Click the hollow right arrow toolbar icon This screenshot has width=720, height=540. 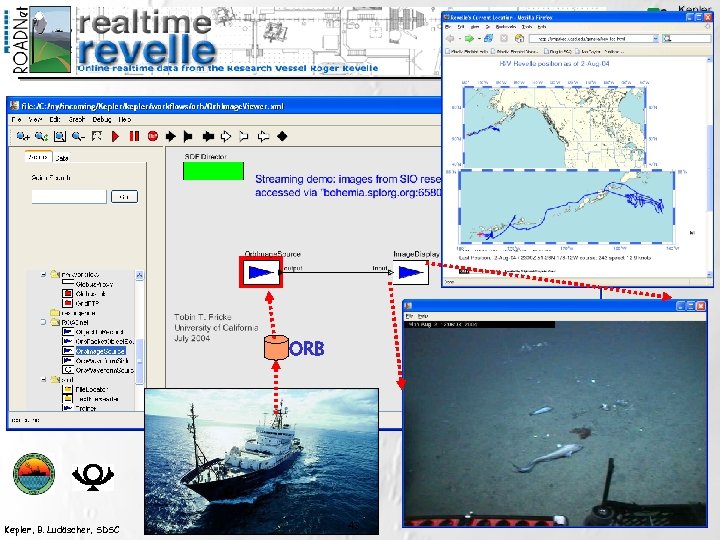click(x=226, y=136)
